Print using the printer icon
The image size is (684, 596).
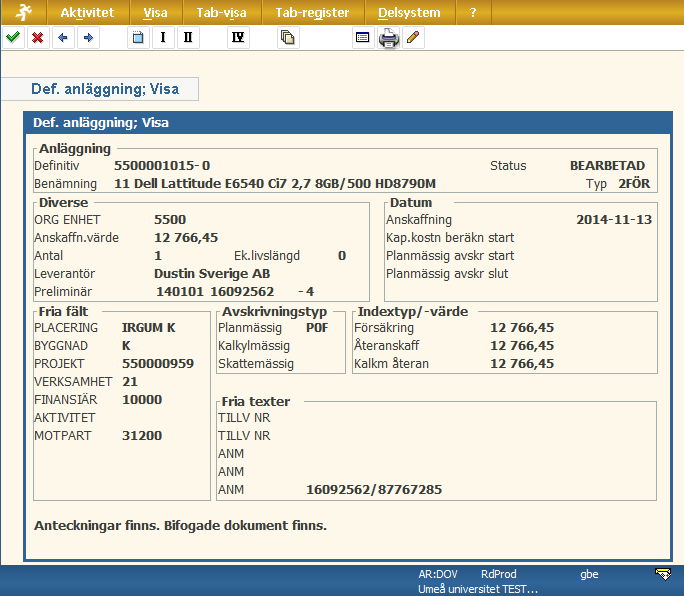pos(388,38)
